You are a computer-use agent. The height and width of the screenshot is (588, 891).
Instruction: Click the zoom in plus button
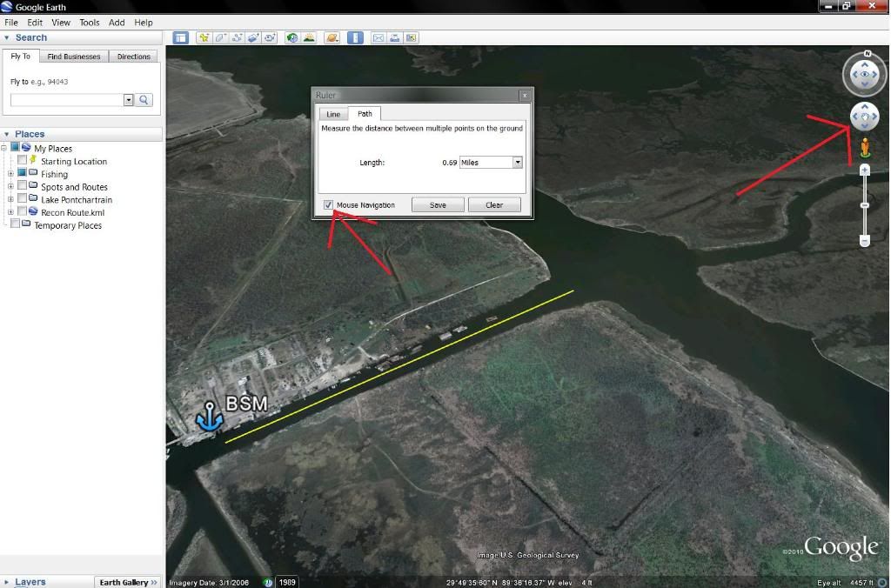point(865,170)
